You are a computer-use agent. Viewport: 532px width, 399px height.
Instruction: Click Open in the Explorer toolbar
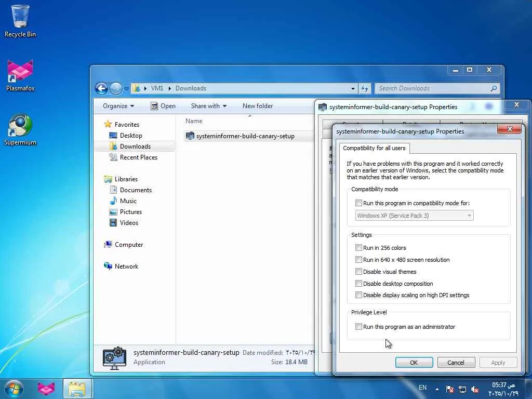tap(163, 106)
